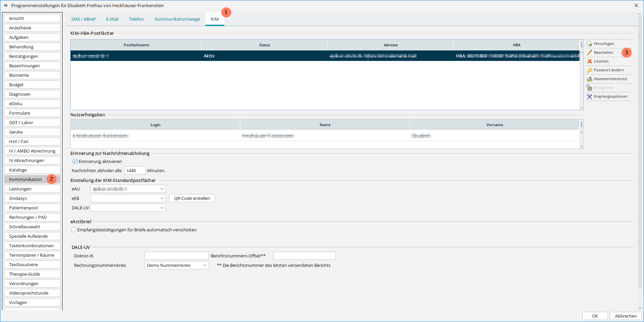Click the Login column header
Screen dimensions: 644x322
point(155,125)
